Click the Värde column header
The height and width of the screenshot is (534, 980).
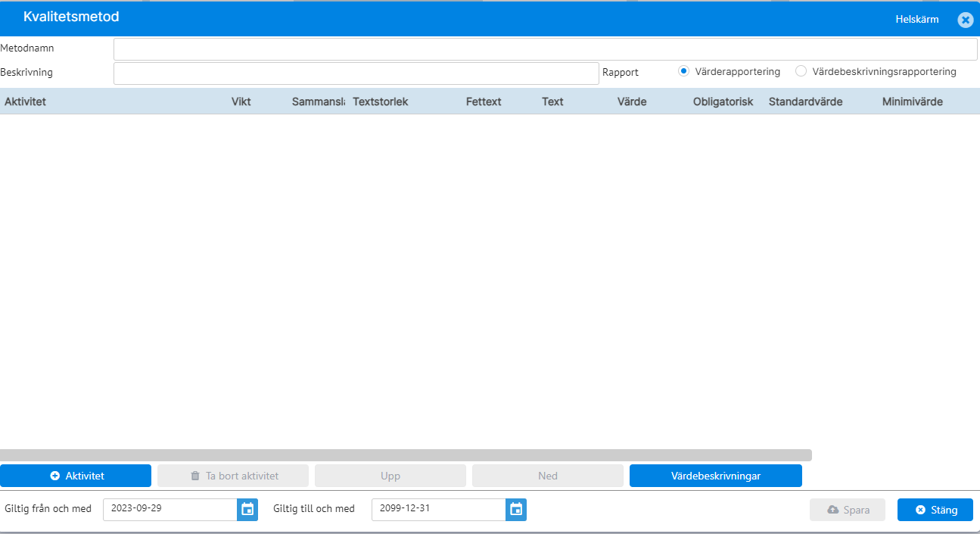tap(632, 101)
